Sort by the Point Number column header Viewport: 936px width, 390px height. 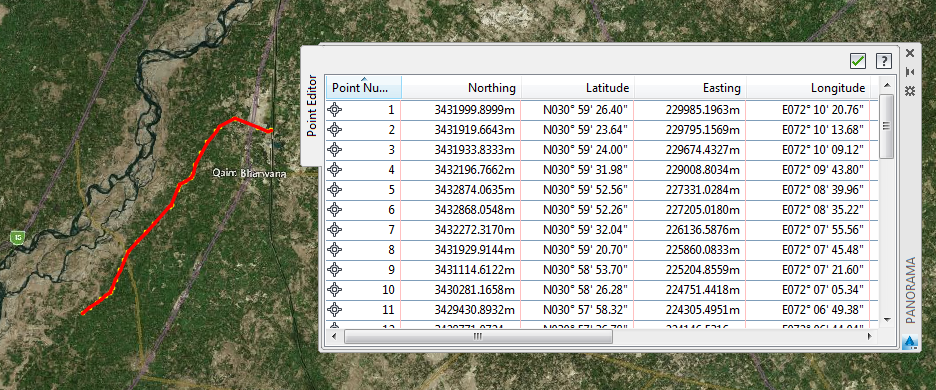[x=364, y=88]
